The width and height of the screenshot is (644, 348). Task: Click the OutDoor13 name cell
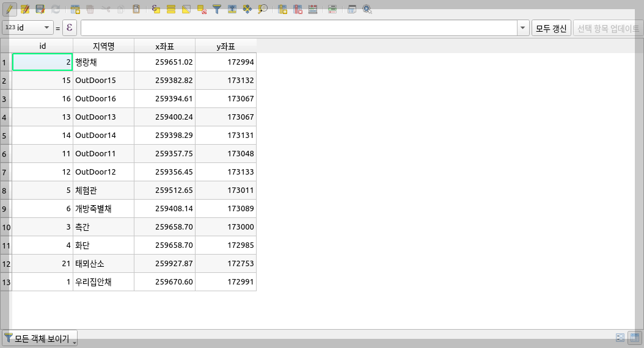tap(103, 117)
